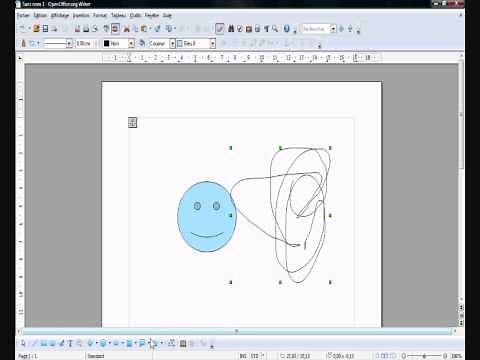Click the Find and Replace binoculars icon
The image size is (480, 360).
(x=231, y=29)
